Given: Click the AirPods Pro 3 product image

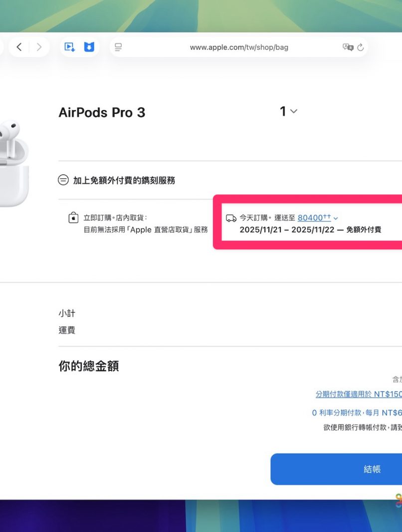Looking at the screenshot, I should pyautogui.click(x=13, y=162).
